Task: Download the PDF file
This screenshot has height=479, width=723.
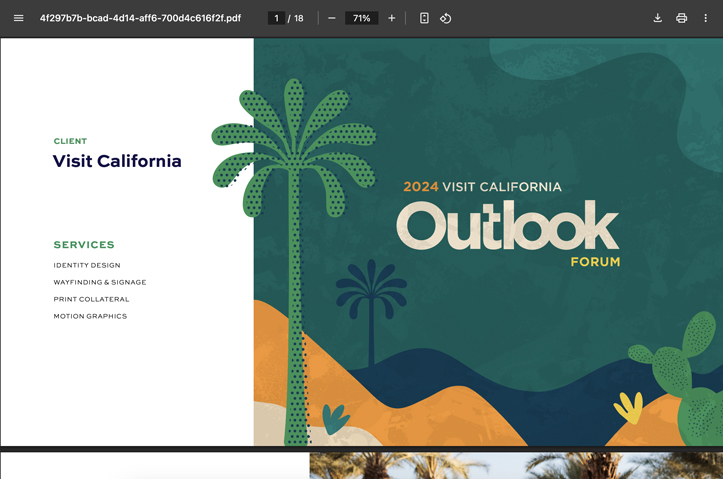Action: 658,18
